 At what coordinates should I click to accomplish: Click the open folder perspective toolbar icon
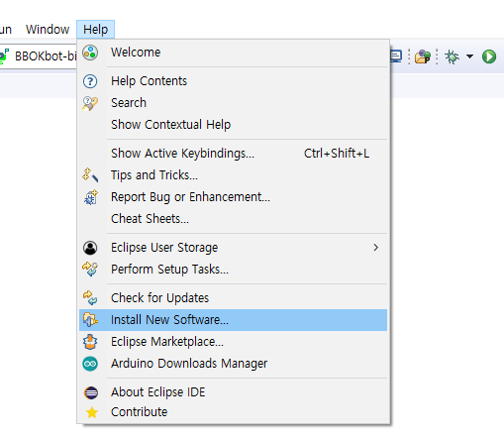tap(423, 56)
